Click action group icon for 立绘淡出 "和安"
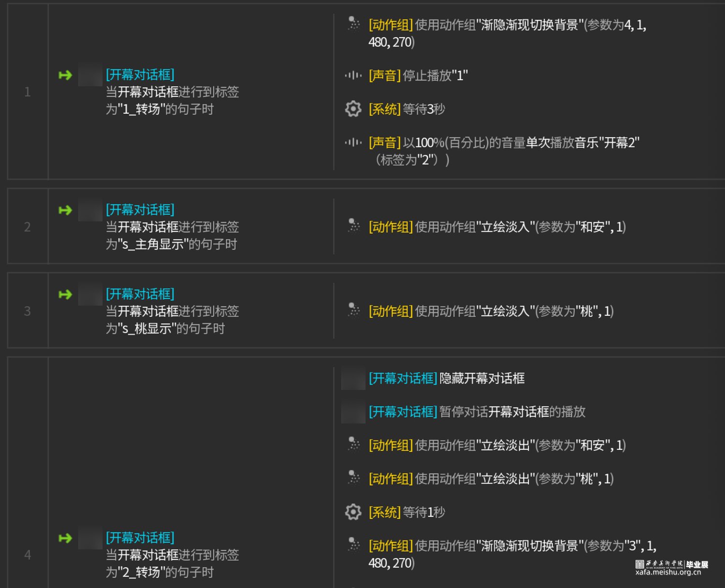Screen dimensions: 725x588 coord(353,444)
